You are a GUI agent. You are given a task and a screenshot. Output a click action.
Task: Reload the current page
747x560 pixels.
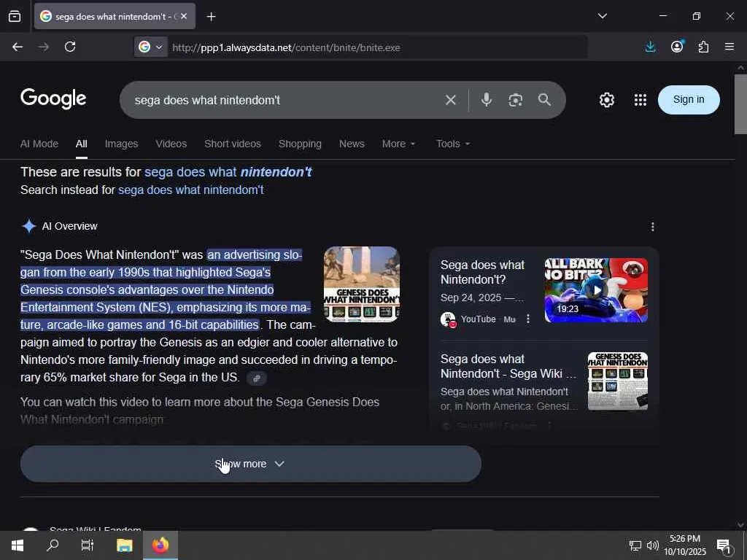(x=70, y=47)
